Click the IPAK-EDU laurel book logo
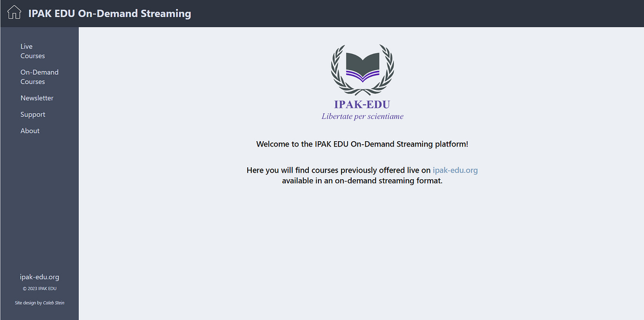This screenshot has height=320, width=644. point(362,70)
